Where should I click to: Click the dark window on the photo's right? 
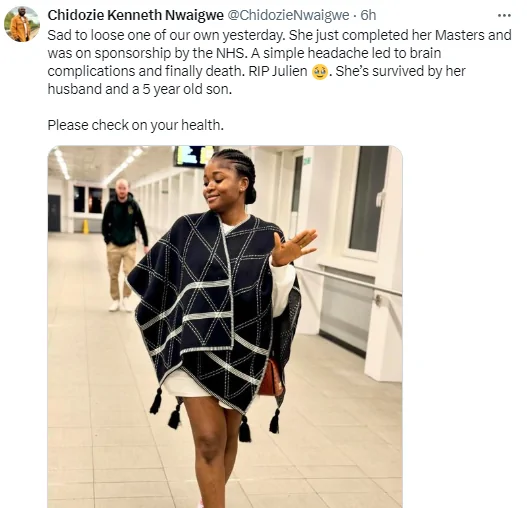368,198
